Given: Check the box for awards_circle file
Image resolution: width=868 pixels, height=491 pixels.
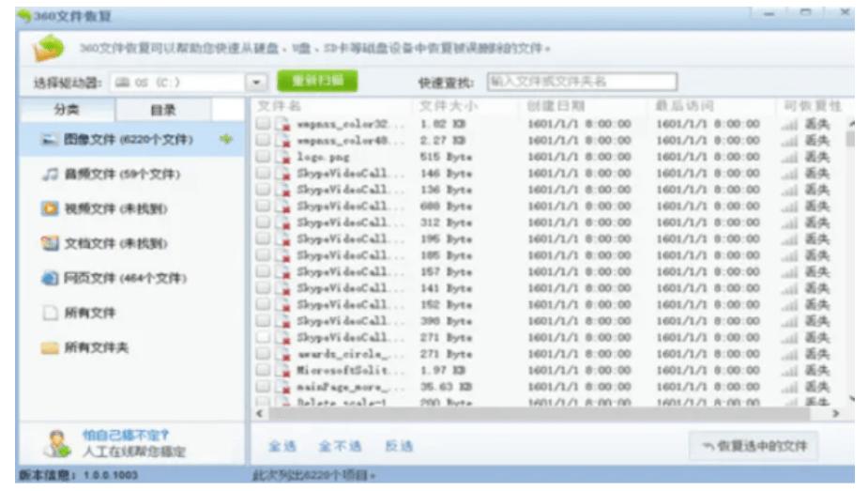Looking at the screenshot, I should pos(263,354).
